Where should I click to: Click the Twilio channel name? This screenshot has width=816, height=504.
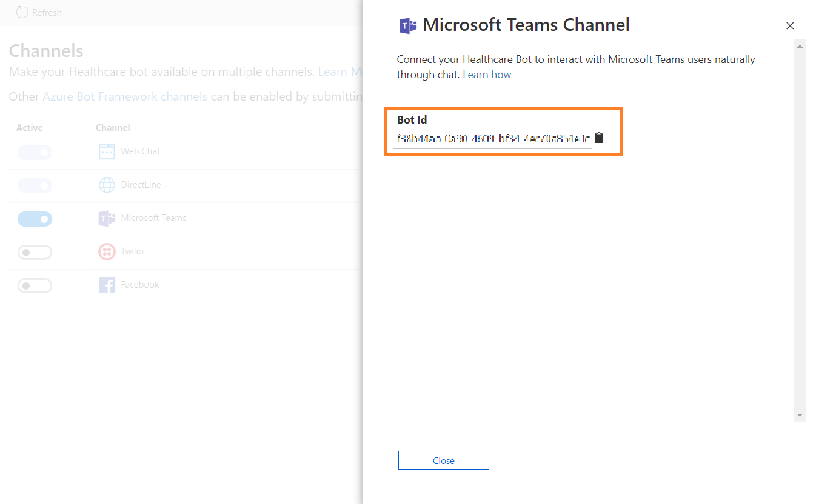click(x=132, y=251)
